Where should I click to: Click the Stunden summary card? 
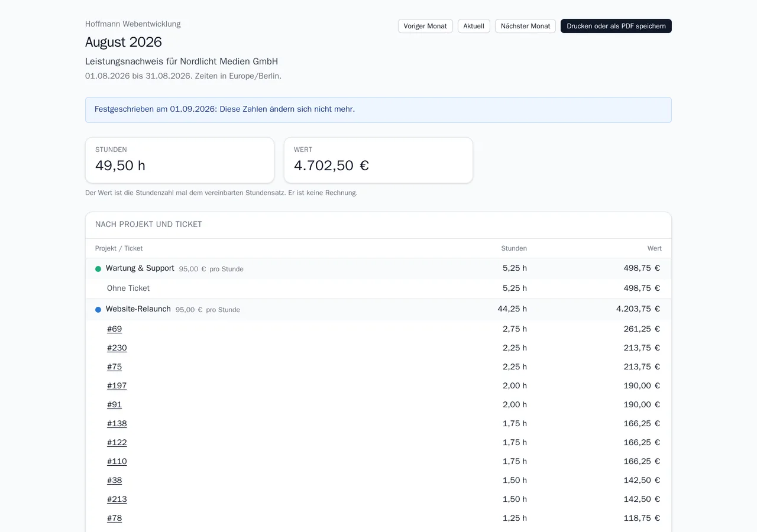180,160
